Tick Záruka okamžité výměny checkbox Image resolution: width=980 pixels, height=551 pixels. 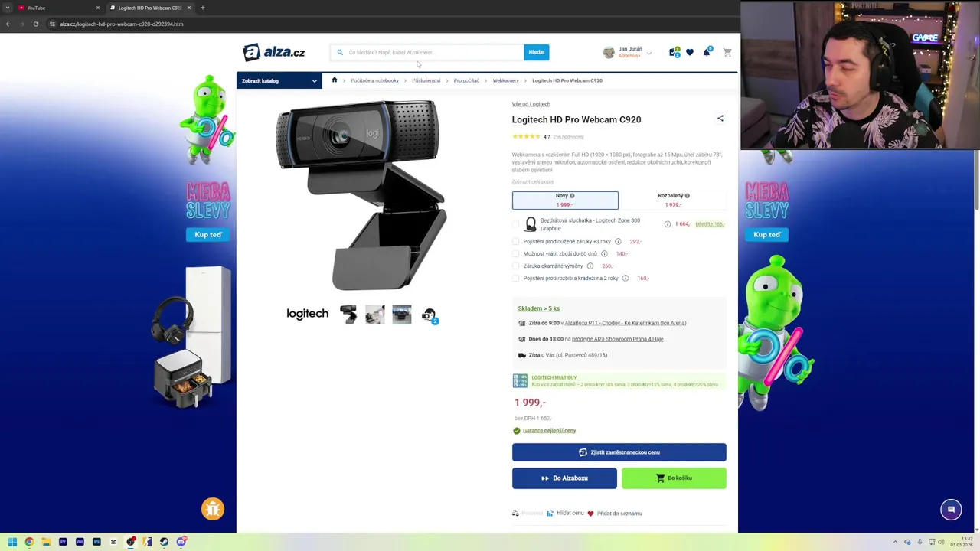coord(515,266)
